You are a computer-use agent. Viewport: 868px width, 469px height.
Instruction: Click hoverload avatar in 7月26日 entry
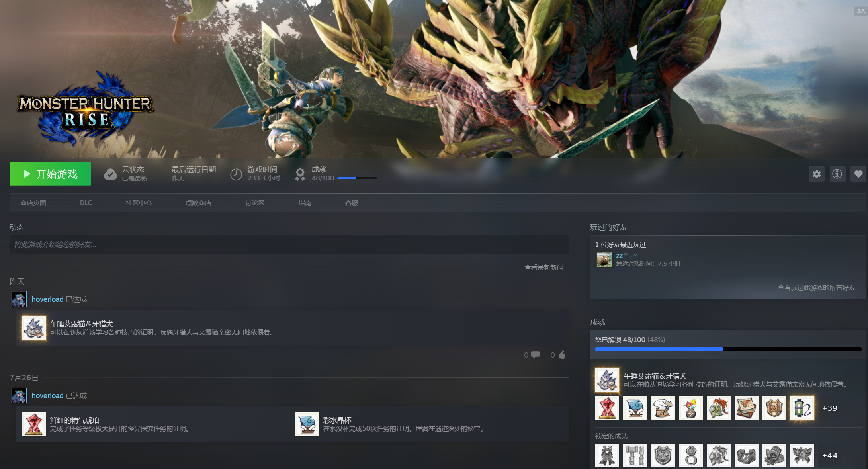pos(19,396)
